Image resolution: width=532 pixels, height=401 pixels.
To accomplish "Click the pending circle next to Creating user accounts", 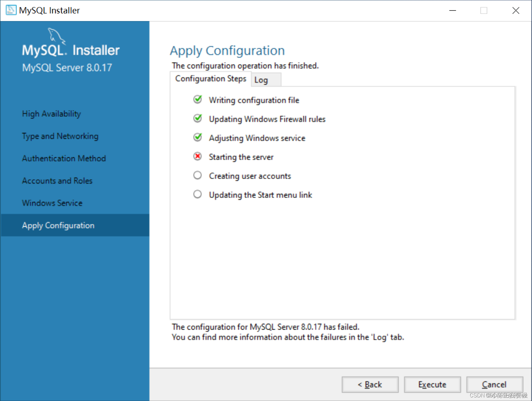I will click(x=198, y=175).
